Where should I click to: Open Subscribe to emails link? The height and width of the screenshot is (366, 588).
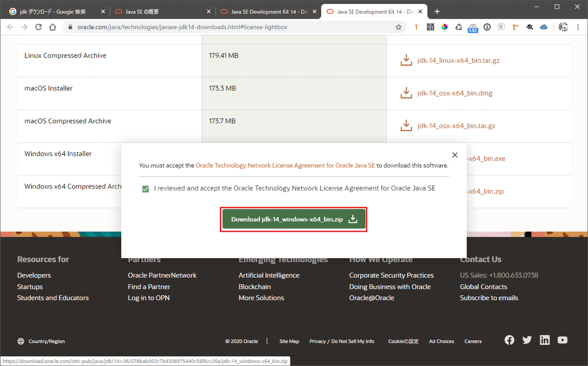pyautogui.click(x=489, y=298)
